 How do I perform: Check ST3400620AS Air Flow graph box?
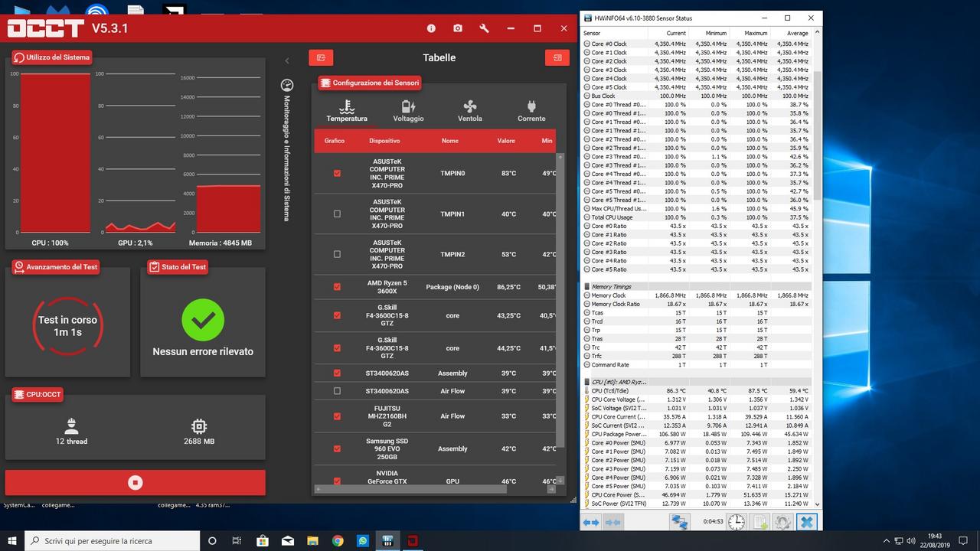pyautogui.click(x=337, y=391)
